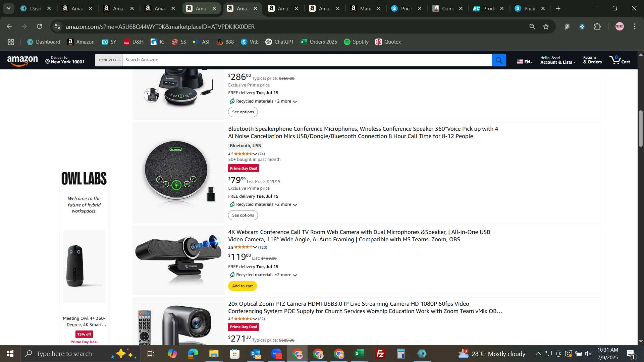This screenshot has height=362, width=644.
Task: Click the Bluetooth speakerphone product image
Action: (178, 173)
